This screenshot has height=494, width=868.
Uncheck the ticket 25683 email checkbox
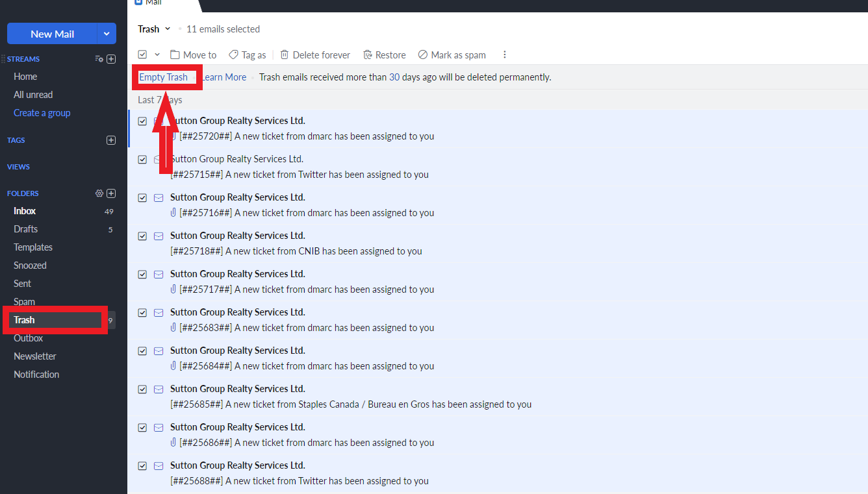pyautogui.click(x=142, y=313)
